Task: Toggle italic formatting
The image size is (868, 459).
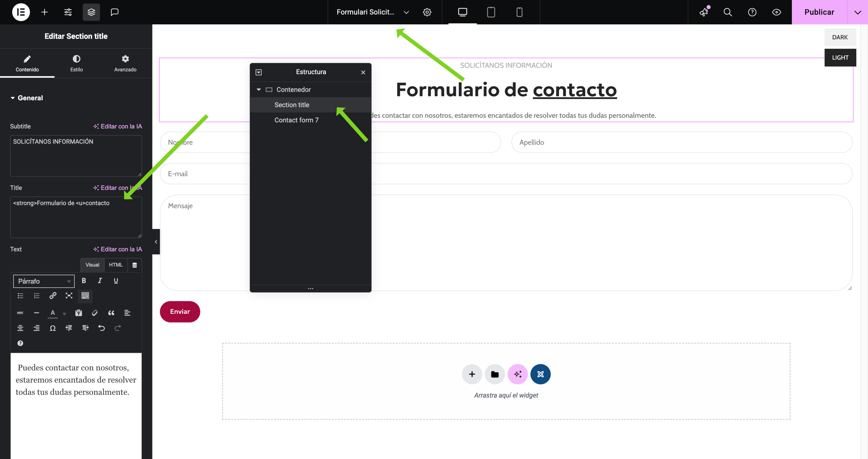Action: [x=100, y=281]
